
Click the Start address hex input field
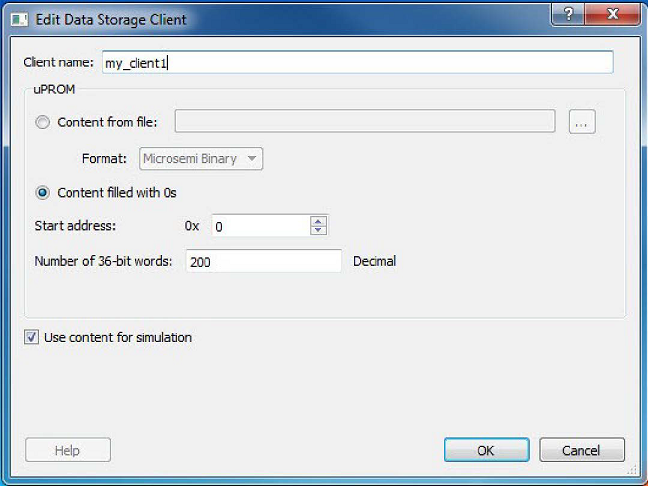(260, 226)
